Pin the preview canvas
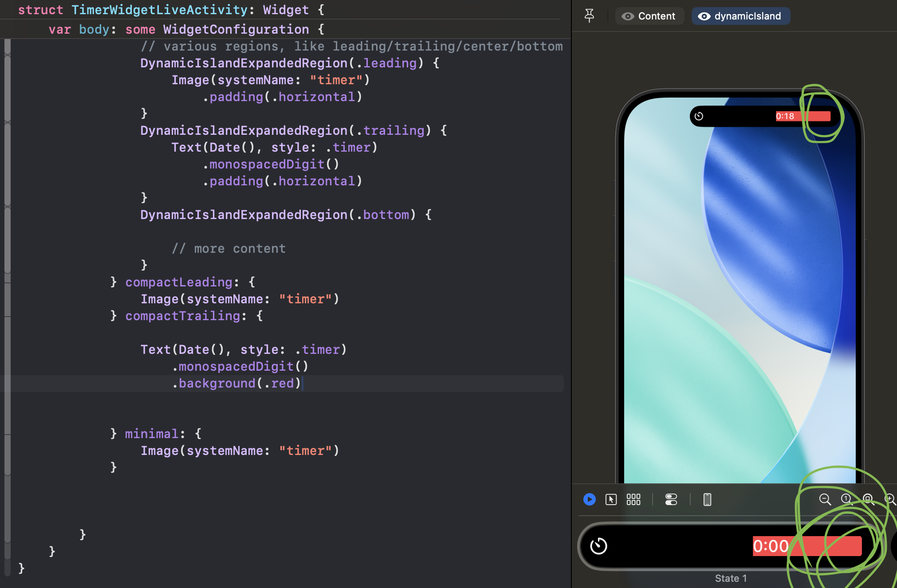This screenshot has width=897, height=588. (x=589, y=16)
